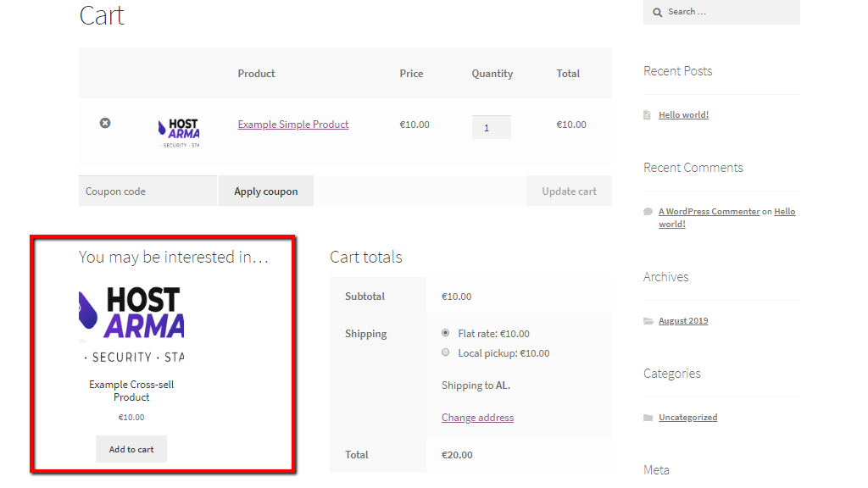
Task: Click the Categories heading
Action: point(672,374)
